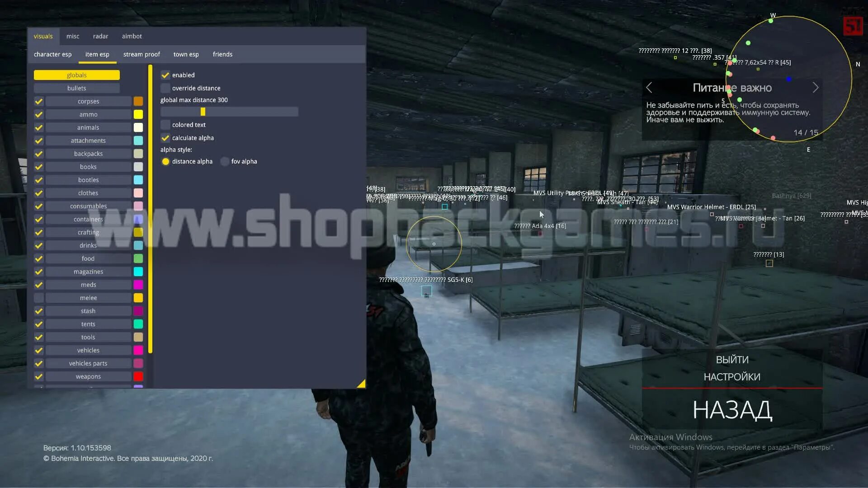Image resolution: width=868 pixels, height=488 pixels.
Task: Click the visuals tab
Action: point(43,36)
